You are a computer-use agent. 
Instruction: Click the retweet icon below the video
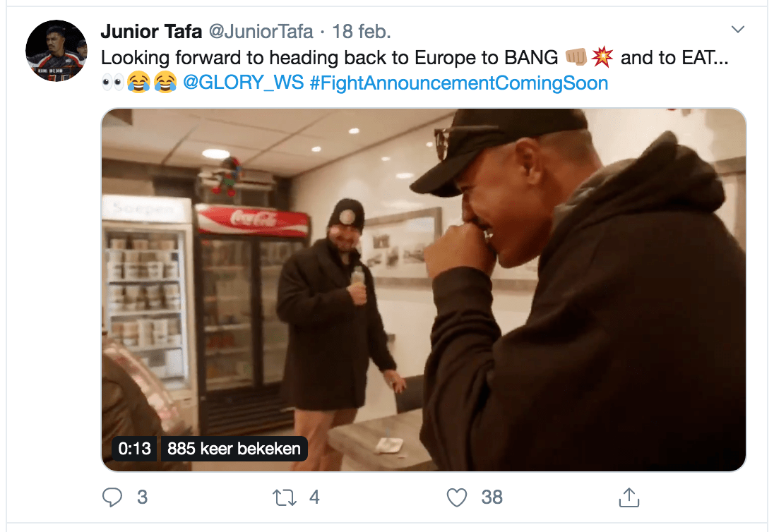click(x=285, y=497)
